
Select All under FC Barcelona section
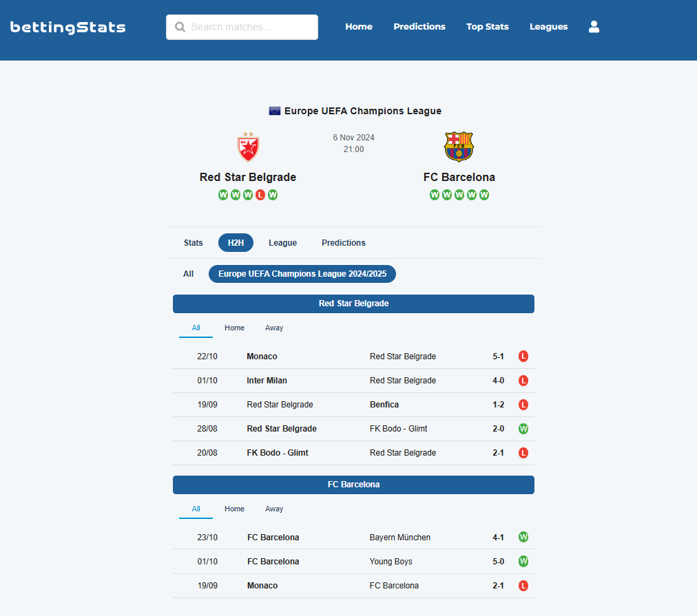196,509
